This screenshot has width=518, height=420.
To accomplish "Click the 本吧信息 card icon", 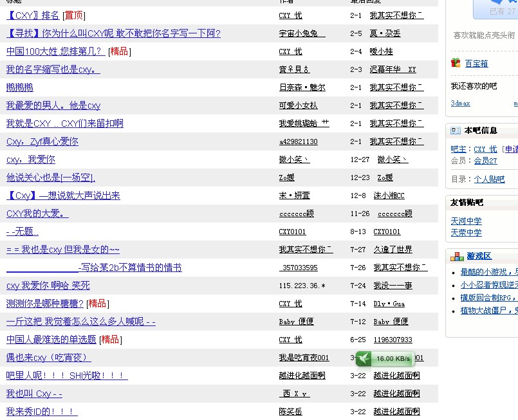I will click(455, 131).
